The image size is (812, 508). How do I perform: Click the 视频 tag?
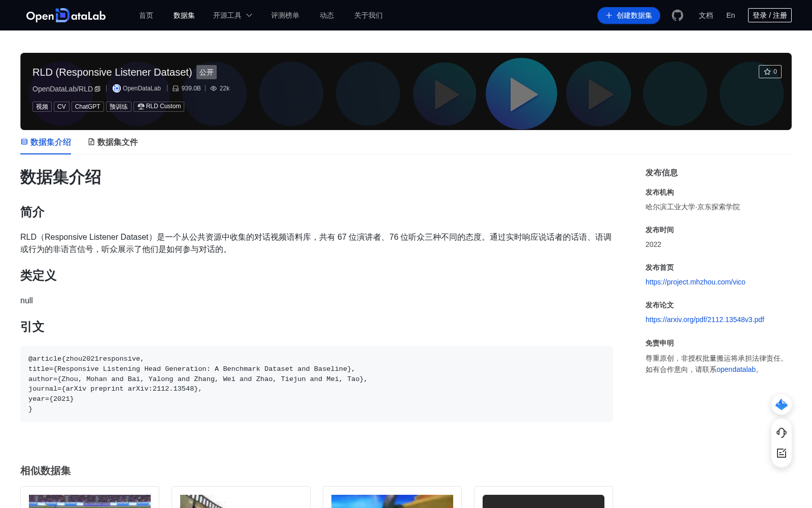[42, 107]
